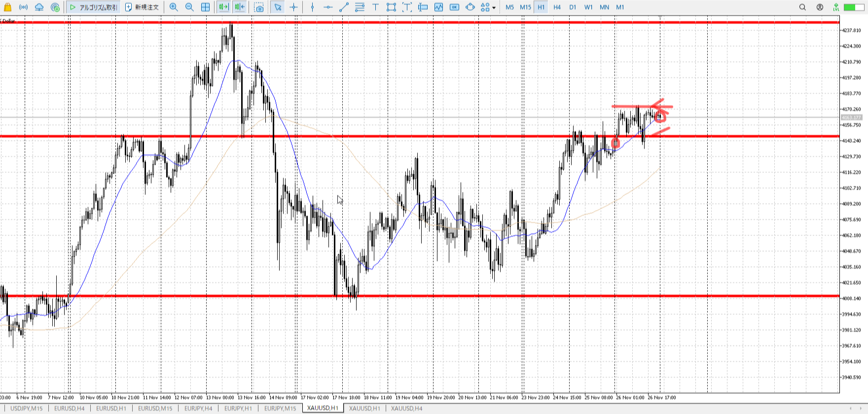The height and width of the screenshot is (414, 868).
Task: Click the zoom in magnifier icon
Action: tap(174, 7)
